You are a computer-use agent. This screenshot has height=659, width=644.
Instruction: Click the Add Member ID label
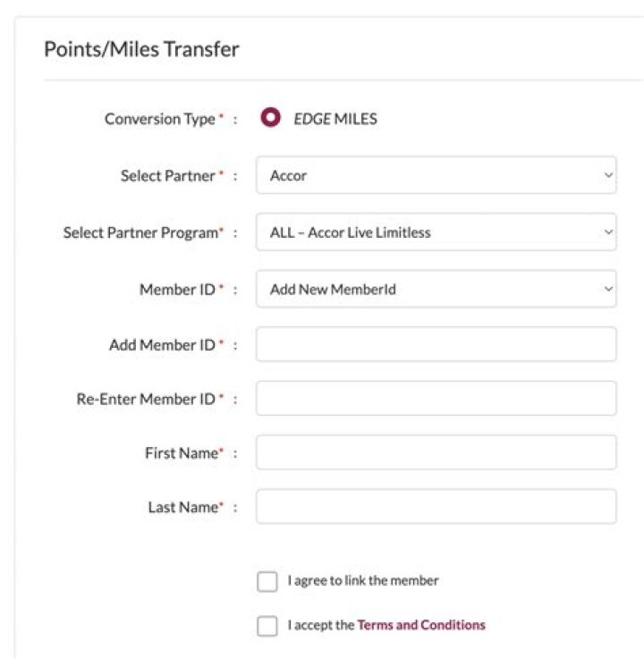[x=162, y=345]
